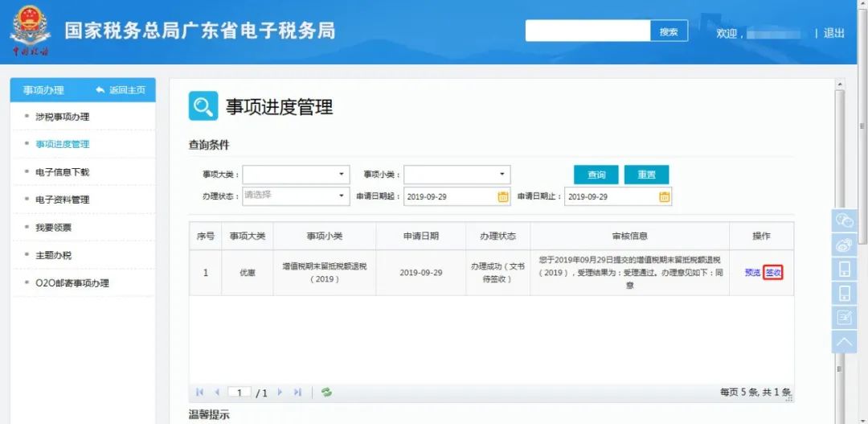The width and height of the screenshot is (868, 424).
Task: Click the 优惠 cell in row 1
Action: (248, 273)
